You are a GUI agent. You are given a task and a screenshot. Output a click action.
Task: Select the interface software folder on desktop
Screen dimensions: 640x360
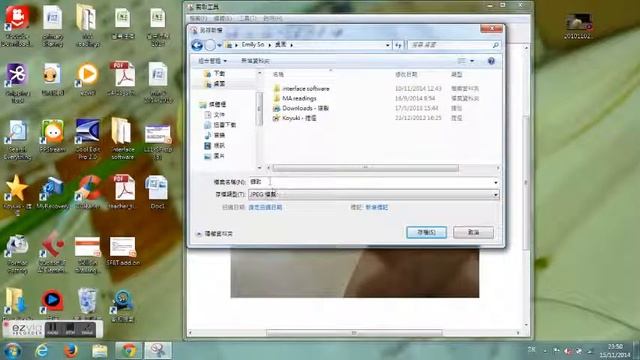pyautogui.click(x=122, y=139)
